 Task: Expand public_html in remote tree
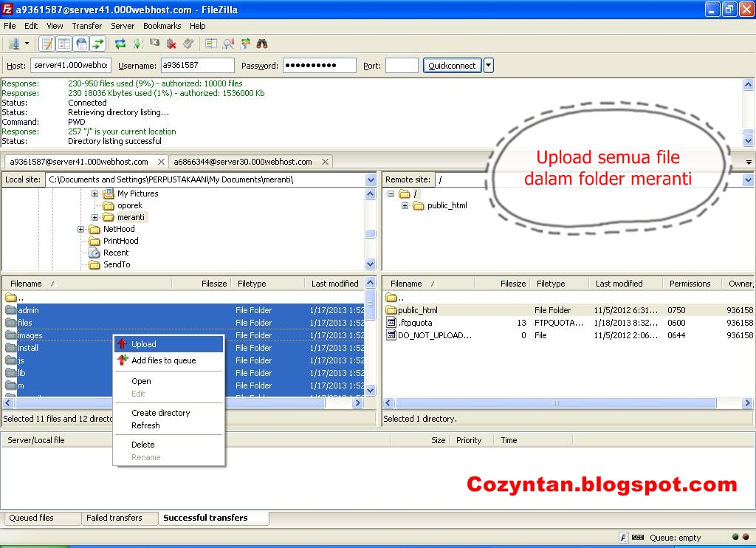click(x=405, y=205)
